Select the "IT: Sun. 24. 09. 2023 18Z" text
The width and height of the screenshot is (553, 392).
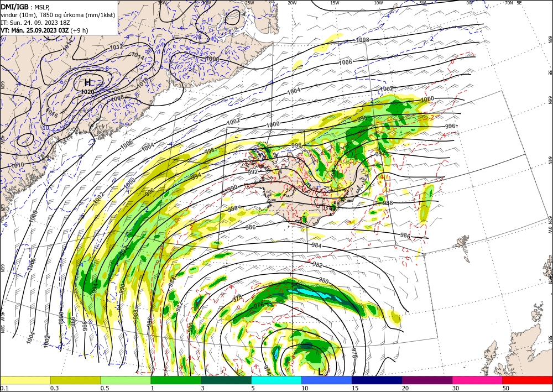[x=35, y=23]
